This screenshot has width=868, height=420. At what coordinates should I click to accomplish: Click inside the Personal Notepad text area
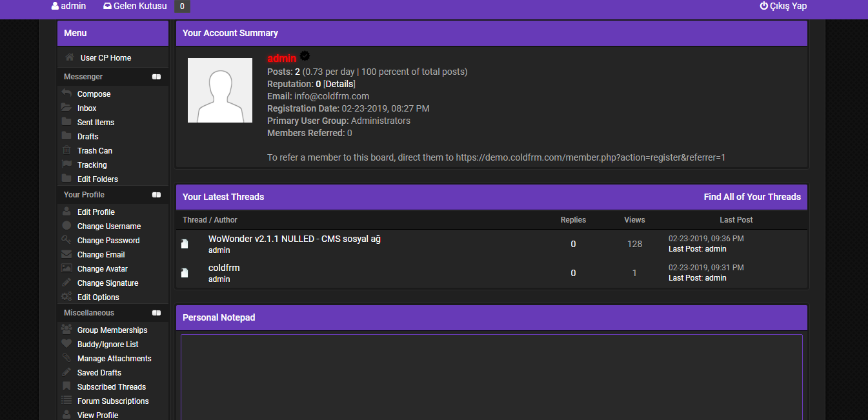pyautogui.click(x=491, y=377)
